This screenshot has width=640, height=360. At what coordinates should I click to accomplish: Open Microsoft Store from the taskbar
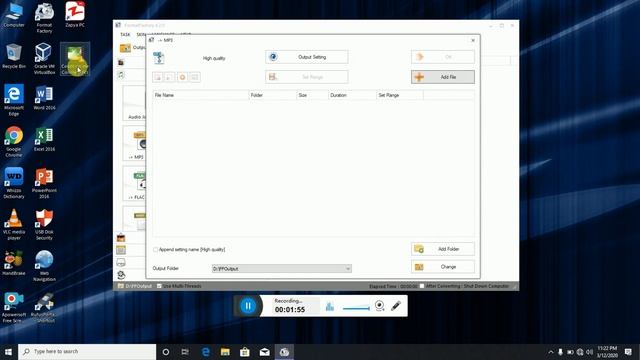pyautogui.click(x=244, y=352)
